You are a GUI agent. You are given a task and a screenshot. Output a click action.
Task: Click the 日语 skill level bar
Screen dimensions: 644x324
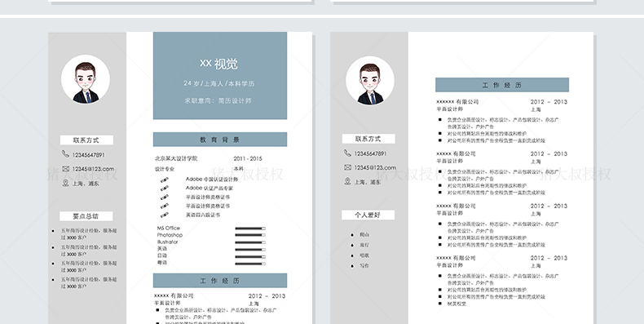click(x=250, y=256)
